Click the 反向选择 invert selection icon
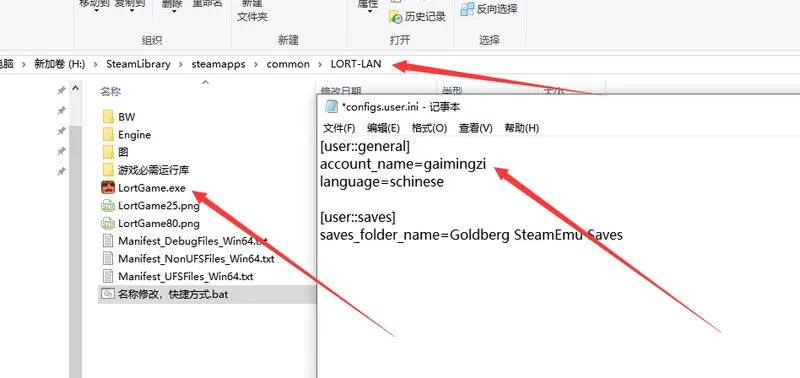The height and width of the screenshot is (378, 800). click(467, 9)
